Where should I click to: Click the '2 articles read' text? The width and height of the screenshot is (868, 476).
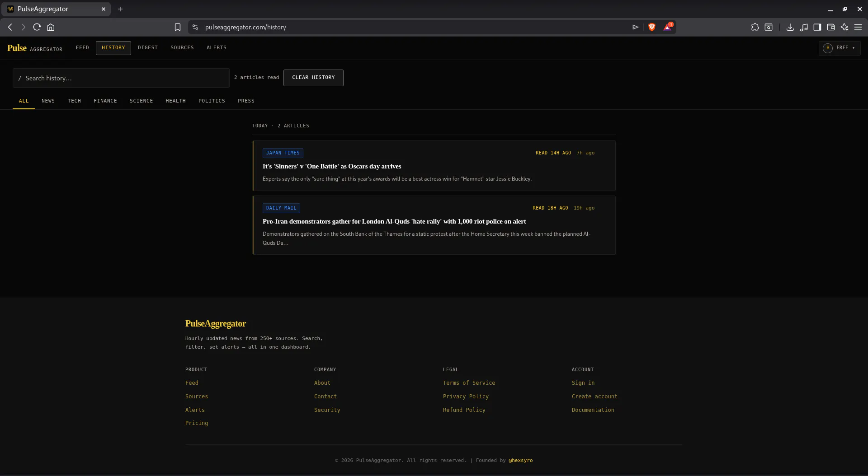(257, 78)
